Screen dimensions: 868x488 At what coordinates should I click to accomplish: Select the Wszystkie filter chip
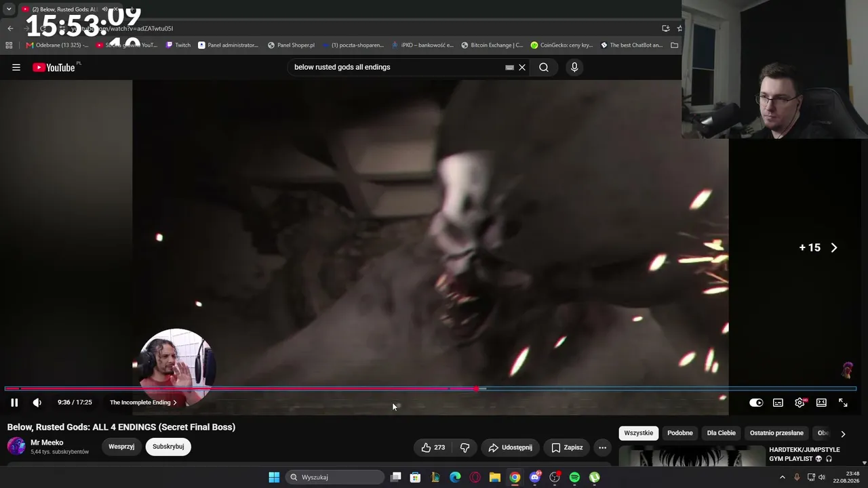[639, 433]
